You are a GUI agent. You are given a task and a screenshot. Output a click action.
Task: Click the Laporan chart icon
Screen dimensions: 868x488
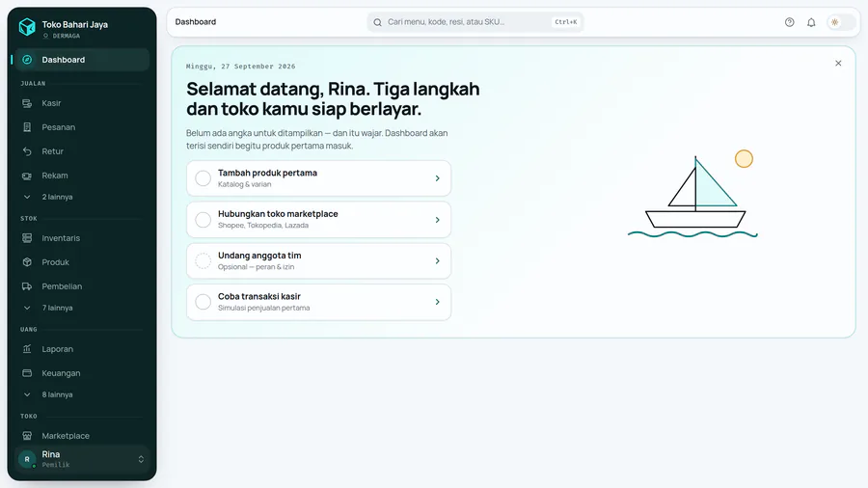click(27, 349)
